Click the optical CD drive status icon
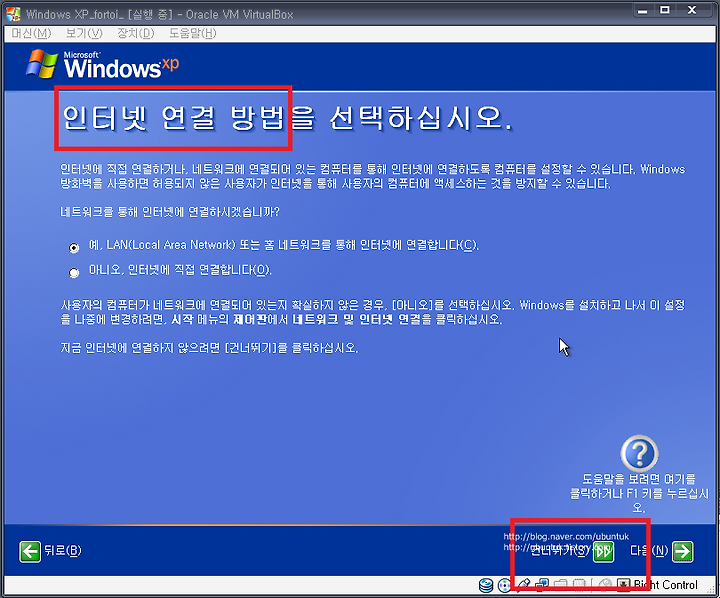 pos(504,585)
